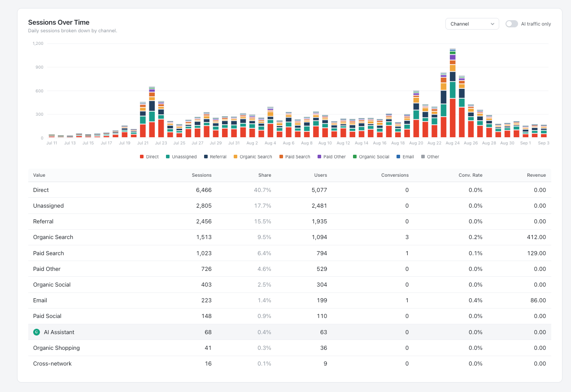Toggle Unassigned series in chart legend
Screen dimensions: 571x392
click(x=181, y=157)
